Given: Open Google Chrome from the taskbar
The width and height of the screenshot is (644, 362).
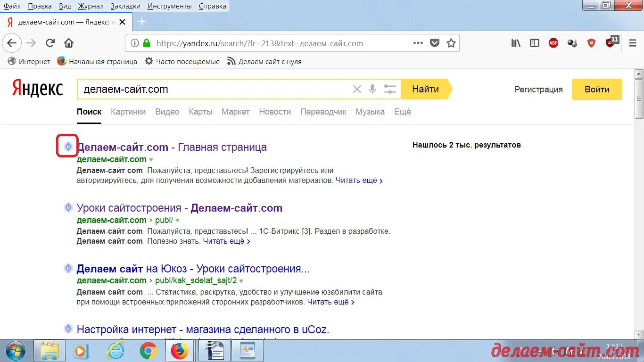Looking at the screenshot, I should pos(148,351).
